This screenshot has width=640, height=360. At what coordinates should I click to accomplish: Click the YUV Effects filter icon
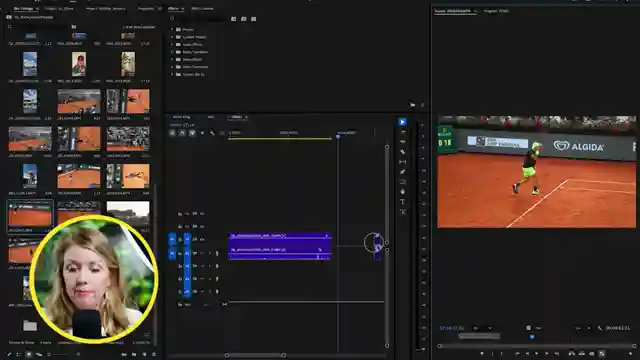[253, 19]
